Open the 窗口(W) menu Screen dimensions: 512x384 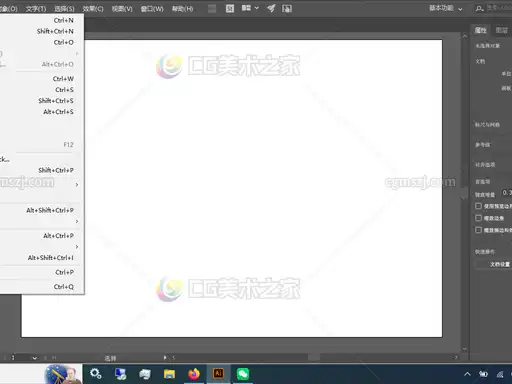click(152, 9)
